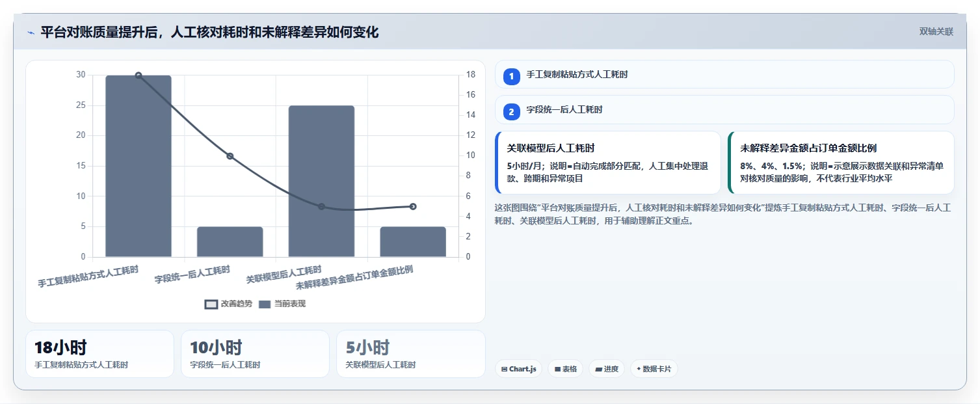
Task: Click the blue icon beside the header title
Action: (31, 33)
